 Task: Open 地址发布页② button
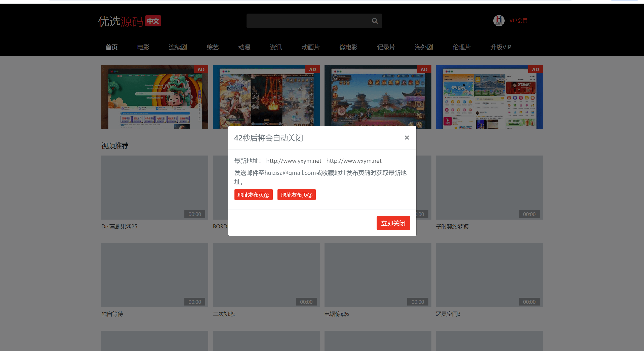point(296,195)
